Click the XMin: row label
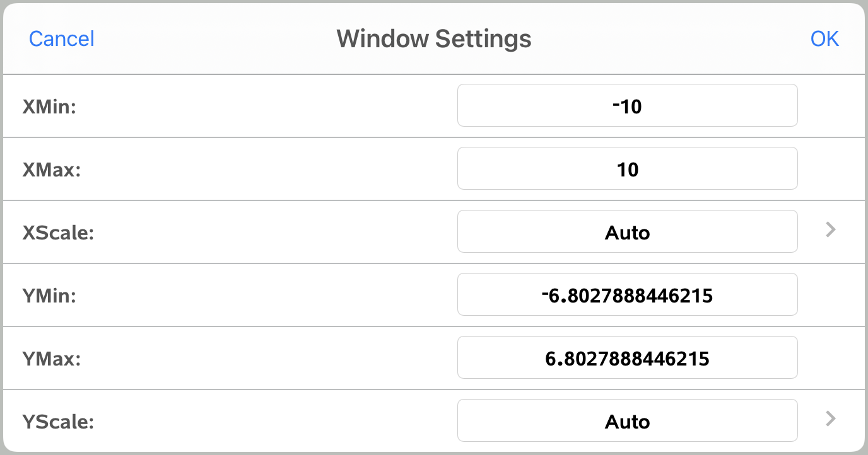This screenshot has width=868, height=455. 49,107
